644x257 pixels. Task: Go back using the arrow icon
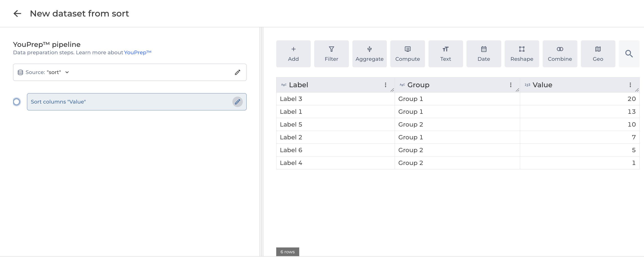(17, 13)
